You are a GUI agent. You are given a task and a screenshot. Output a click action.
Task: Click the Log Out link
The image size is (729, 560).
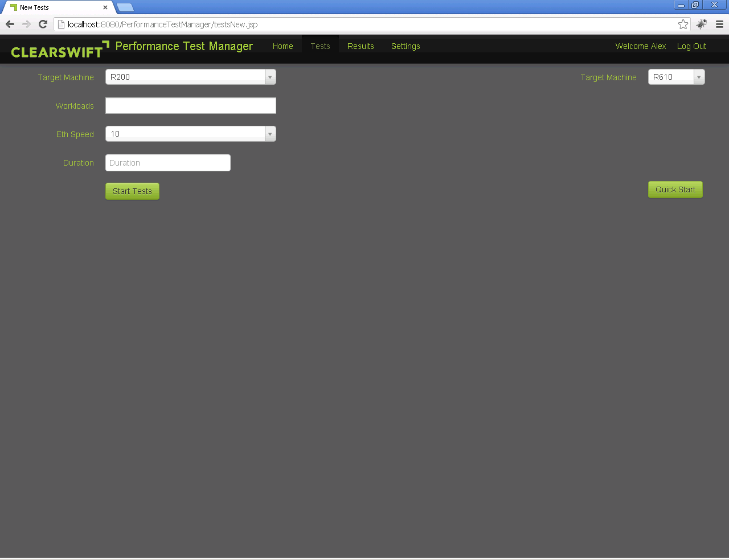pyautogui.click(x=691, y=46)
